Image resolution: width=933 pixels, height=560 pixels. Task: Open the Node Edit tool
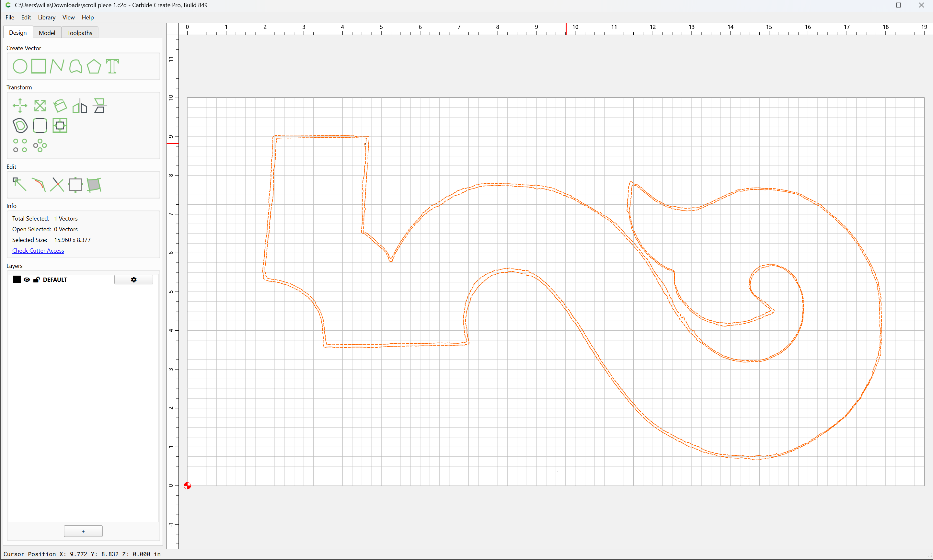[20, 185]
